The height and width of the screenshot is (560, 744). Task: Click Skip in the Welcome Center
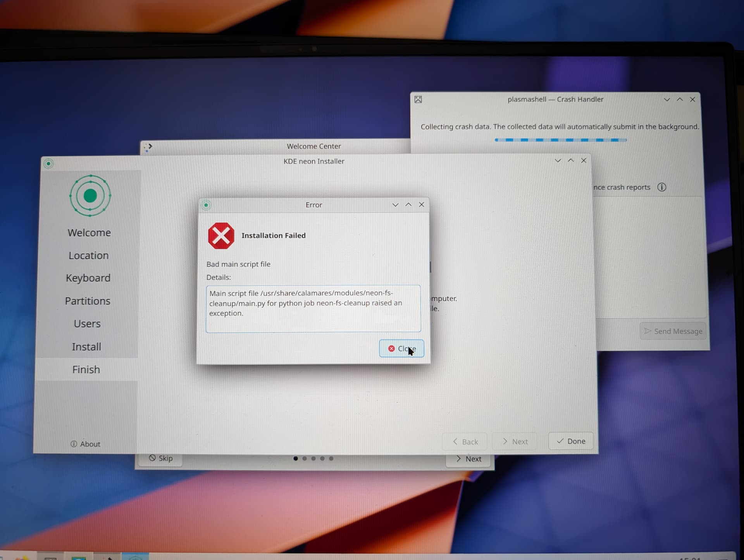pos(161,459)
